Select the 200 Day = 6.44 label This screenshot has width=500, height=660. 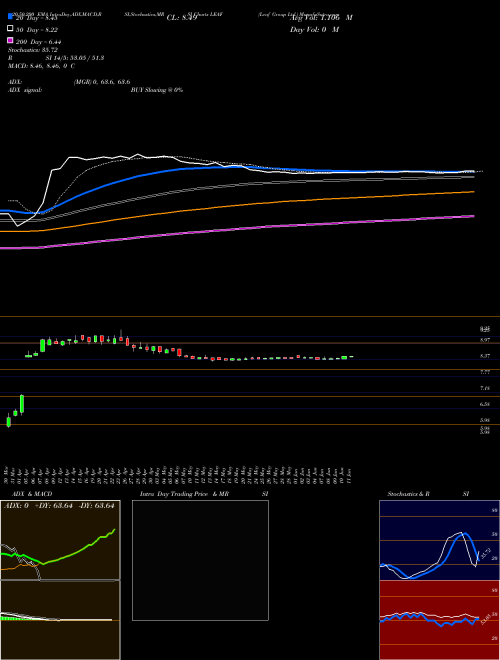point(39,42)
